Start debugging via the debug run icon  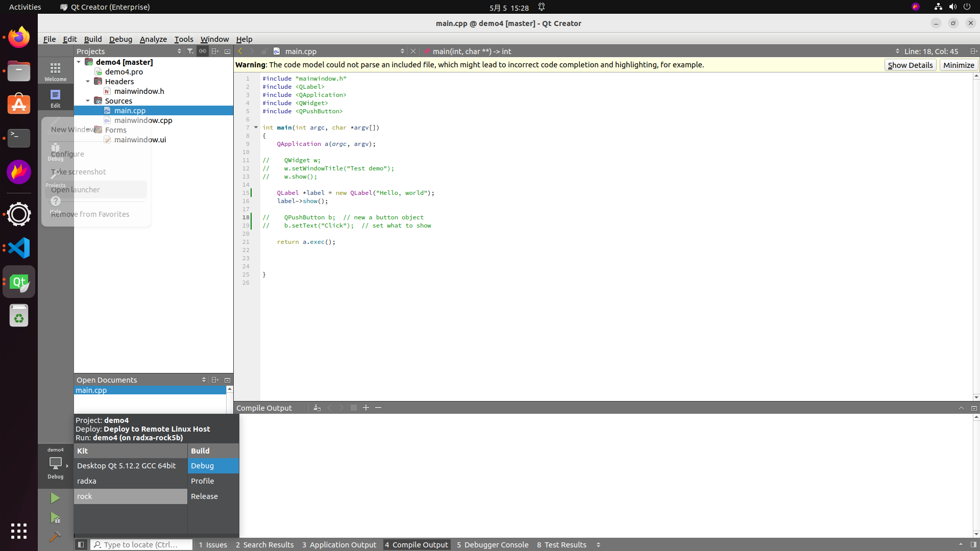pyautogui.click(x=55, y=518)
